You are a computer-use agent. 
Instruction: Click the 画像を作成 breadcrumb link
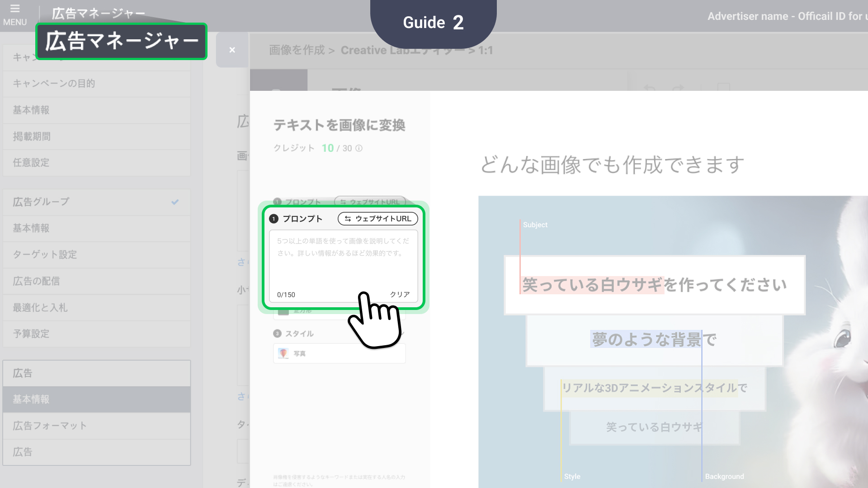coord(297,50)
